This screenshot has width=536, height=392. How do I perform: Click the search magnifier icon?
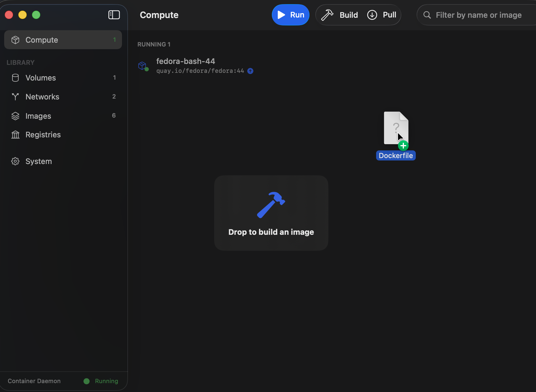click(427, 15)
